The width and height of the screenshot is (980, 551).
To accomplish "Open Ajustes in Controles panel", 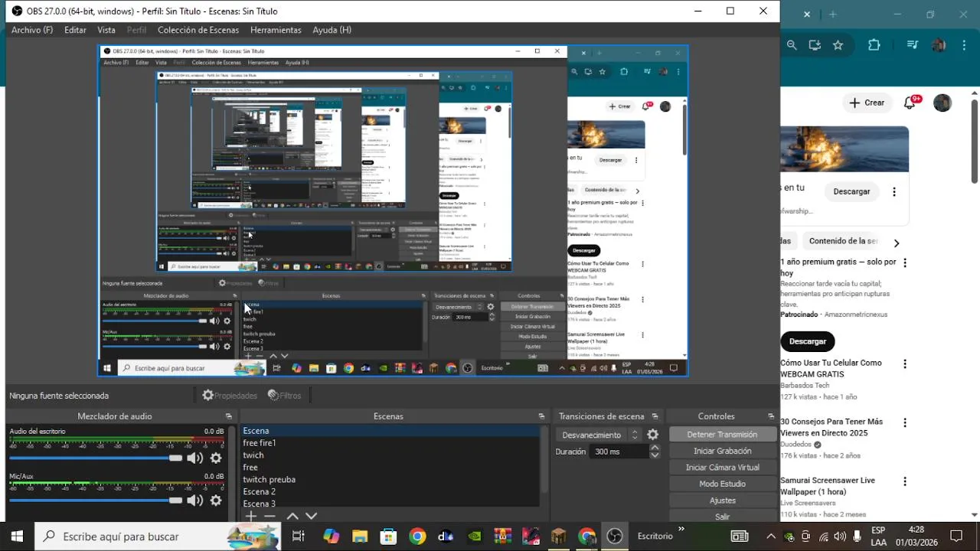I will 722,500.
